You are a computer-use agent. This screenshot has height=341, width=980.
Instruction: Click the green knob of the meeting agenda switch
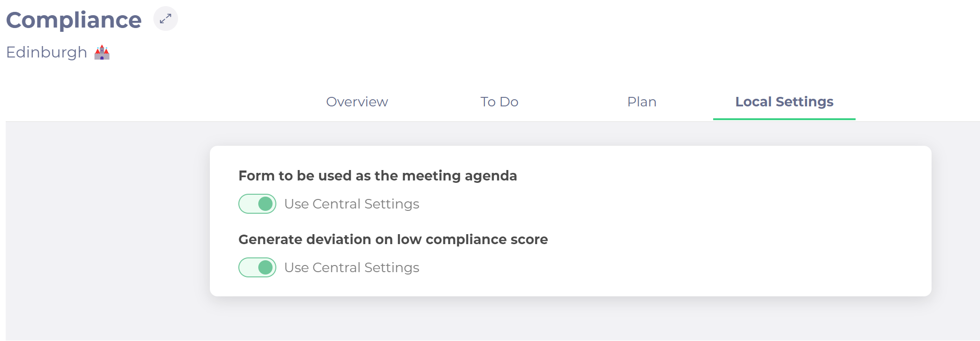coord(265,204)
